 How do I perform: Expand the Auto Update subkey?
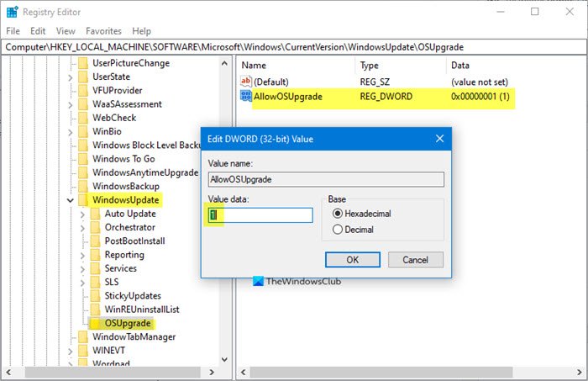click(82, 214)
